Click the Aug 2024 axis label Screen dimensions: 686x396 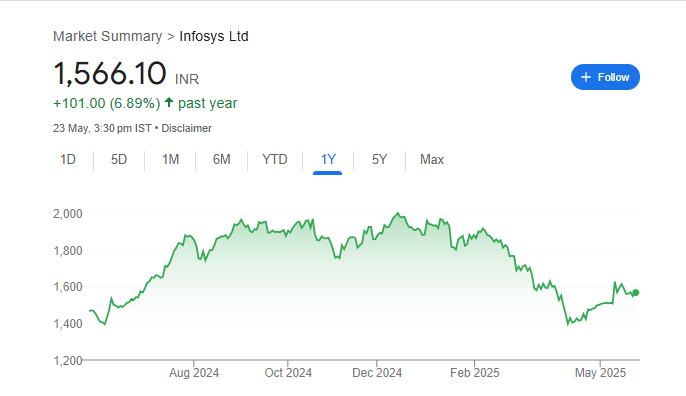(x=194, y=373)
